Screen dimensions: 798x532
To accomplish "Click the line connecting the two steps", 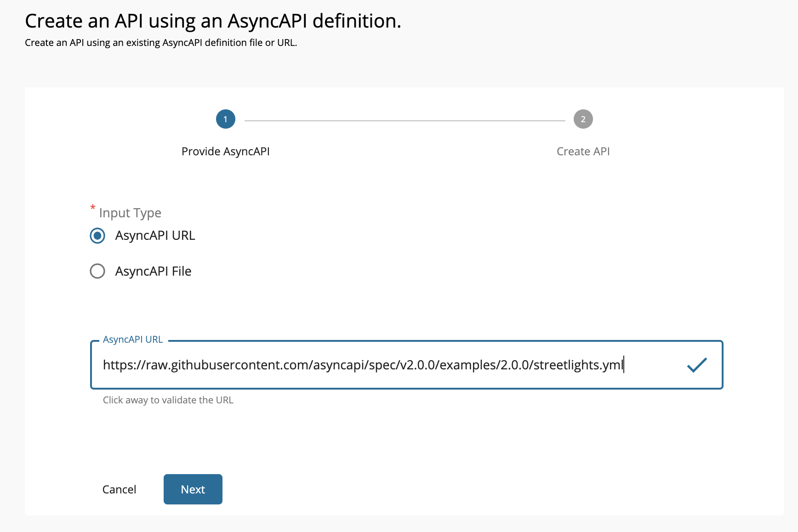I will 405,120.
